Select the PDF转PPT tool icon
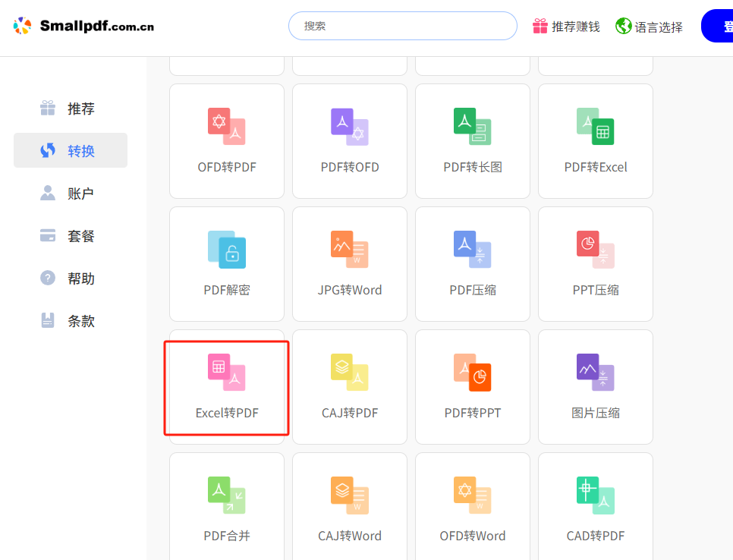This screenshot has height=560, width=733. [x=473, y=372]
